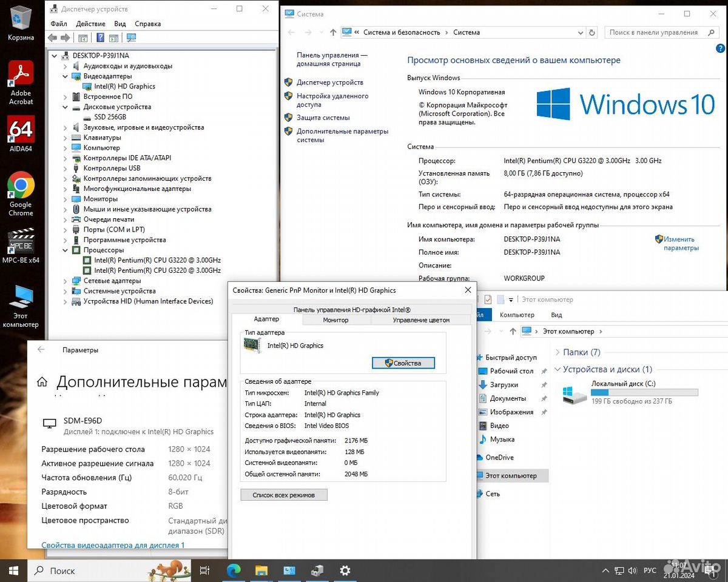Screen dimensions: 728x582
Task: Click refresh button in System address bar
Action: [593, 32]
